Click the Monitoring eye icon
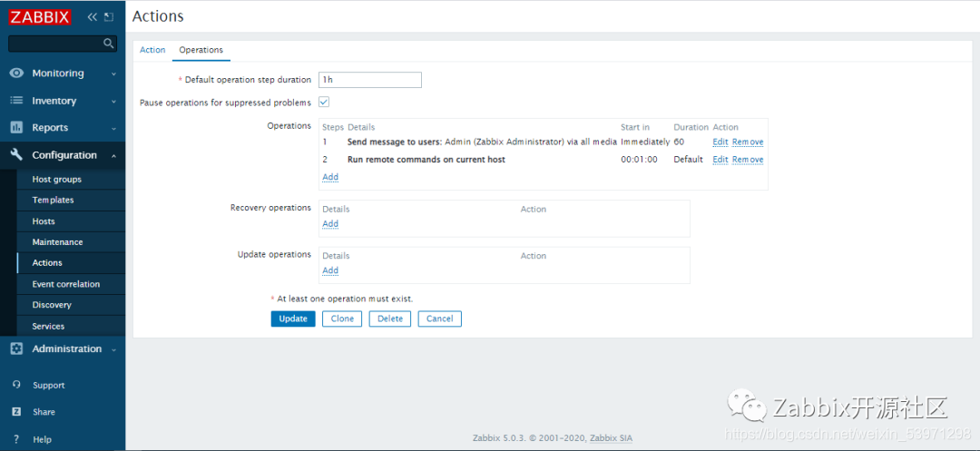Image resolution: width=980 pixels, height=451 pixels. pyautogui.click(x=17, y=74)
